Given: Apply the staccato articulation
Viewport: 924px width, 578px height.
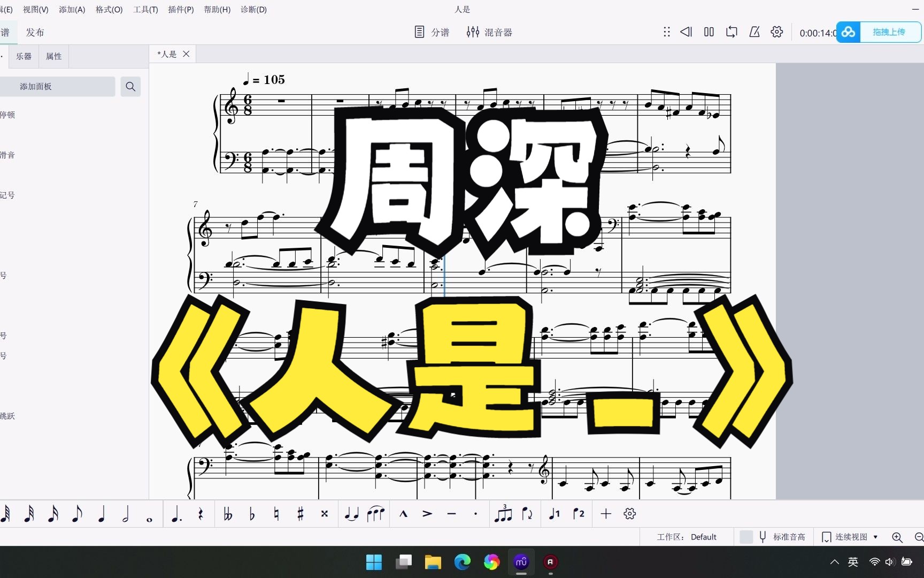Looking at the screenshot, I should click(x=475, y=514).
